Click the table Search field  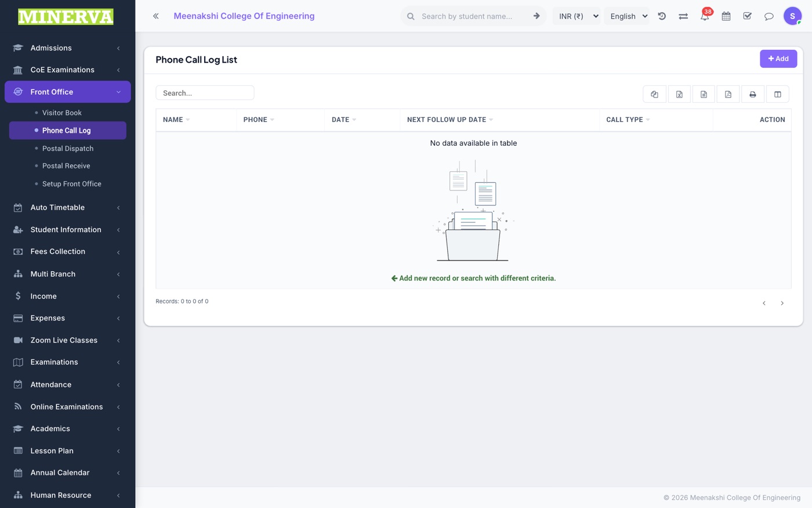tap(205, 93)
